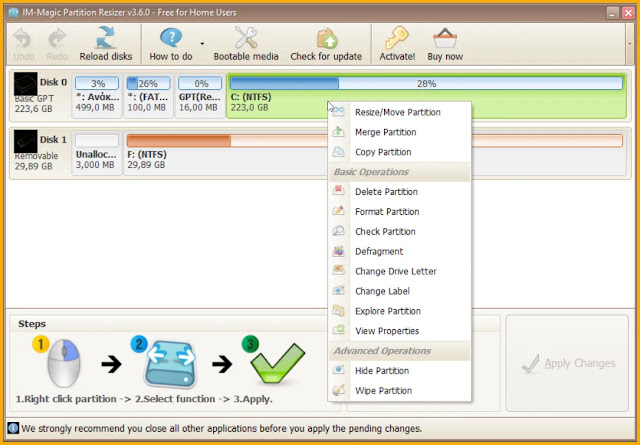The width and height of the screenshot is (640, 445).
Task: Click the Apply Changes button
Action: [567, 363]
